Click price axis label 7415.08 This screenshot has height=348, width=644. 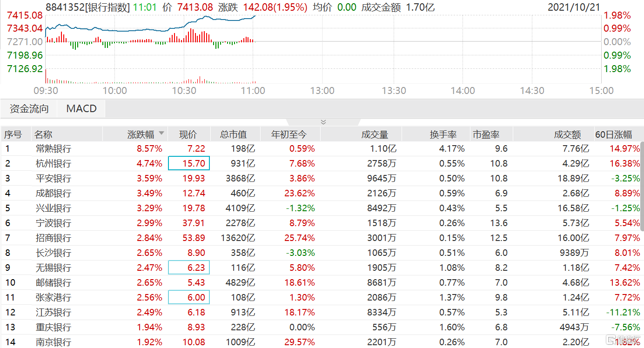(x=25, y=15)
